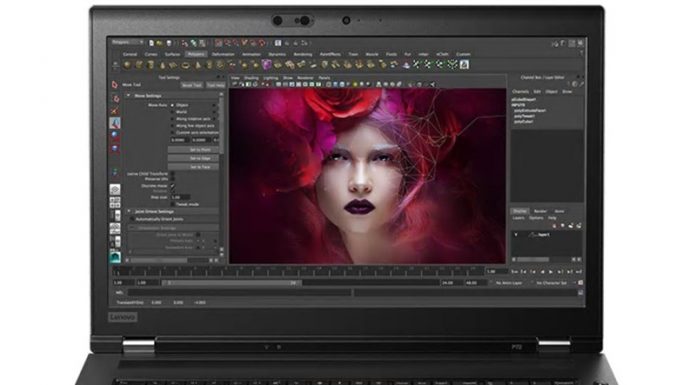The image size is (696, 385).
Task: Switch to the Deformation shelf tab
Action: [223, 54]
